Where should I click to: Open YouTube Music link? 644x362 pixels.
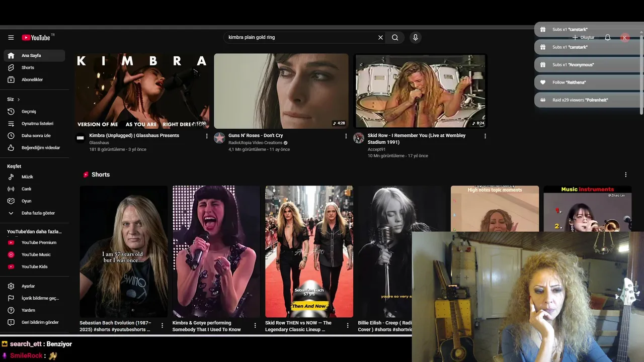(34, 254)
